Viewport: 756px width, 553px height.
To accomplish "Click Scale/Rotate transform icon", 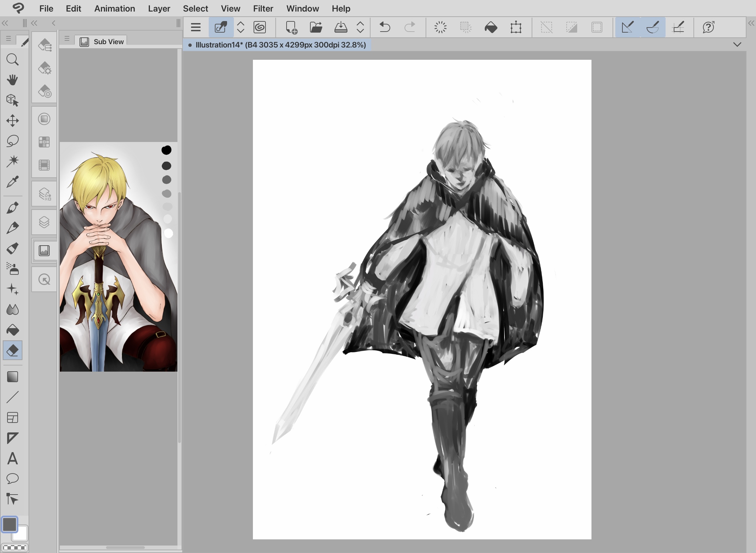I will 516,27.
